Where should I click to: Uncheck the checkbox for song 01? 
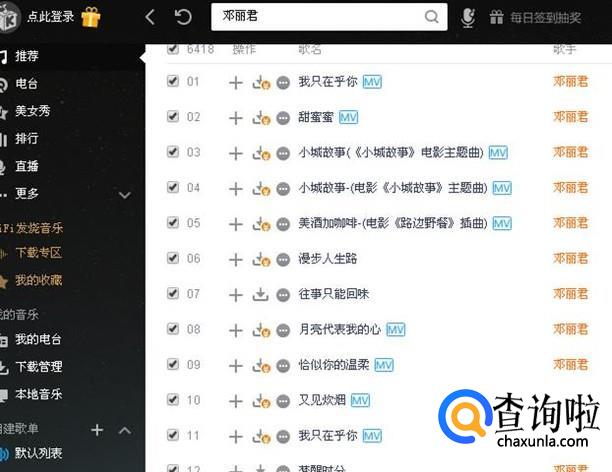coord(173,81)
